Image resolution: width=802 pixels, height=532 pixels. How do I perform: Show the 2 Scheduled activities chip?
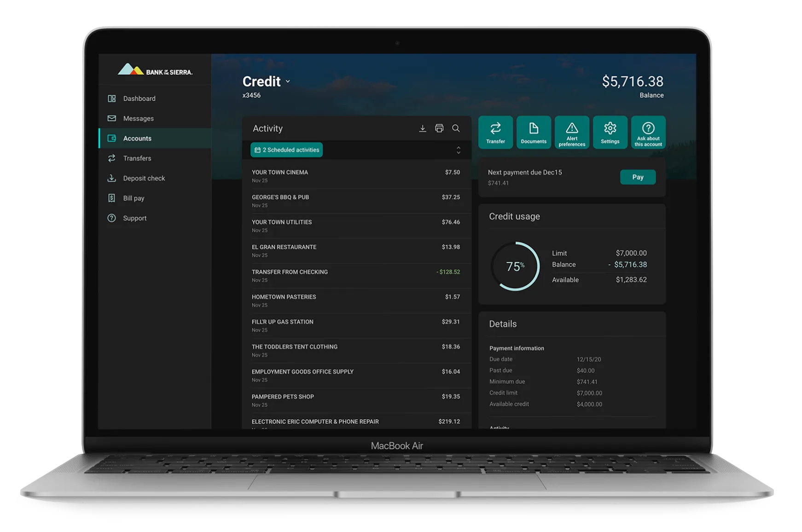click(287, 150)
